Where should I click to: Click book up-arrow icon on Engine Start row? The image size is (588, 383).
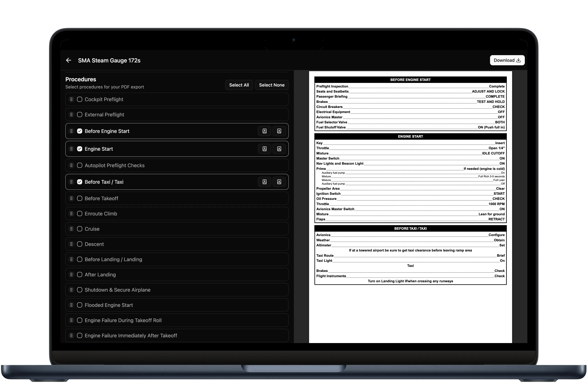pos(264,149)
